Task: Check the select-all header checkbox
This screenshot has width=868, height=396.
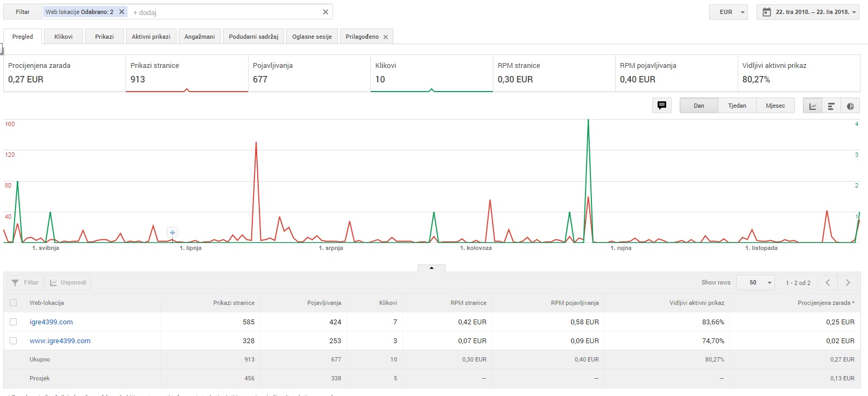Action: coord(13,303)
